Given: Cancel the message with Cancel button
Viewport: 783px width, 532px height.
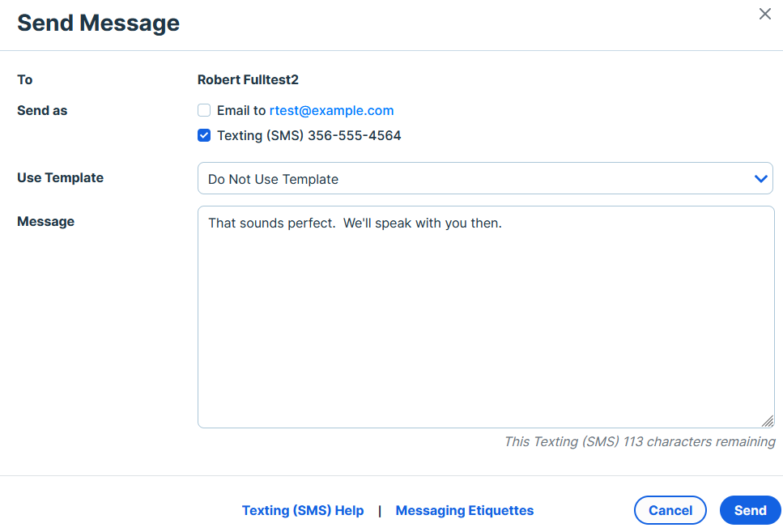Looking at the screenshot, I should 670,510.
